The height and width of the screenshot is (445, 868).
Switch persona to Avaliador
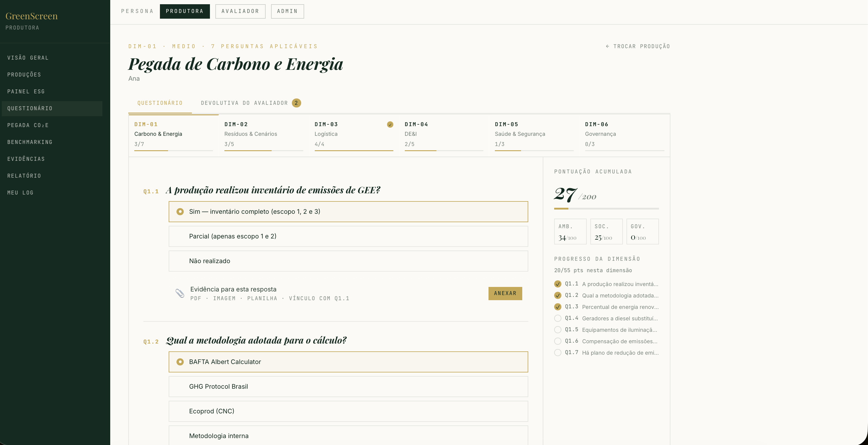(240, 11)
